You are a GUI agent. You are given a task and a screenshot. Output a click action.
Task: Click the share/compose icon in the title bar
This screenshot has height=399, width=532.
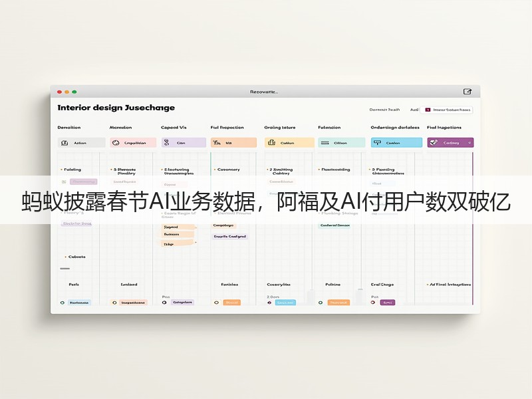click(x=467, y=92)
